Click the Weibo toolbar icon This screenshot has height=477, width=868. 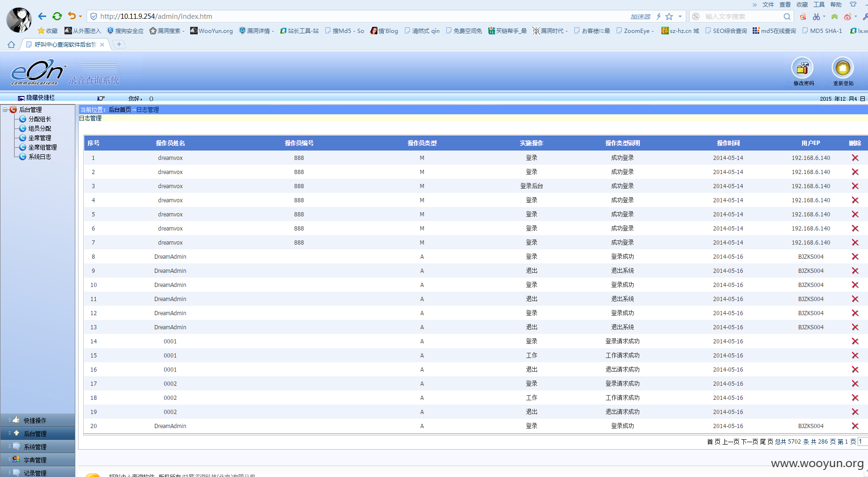[848, 16]
